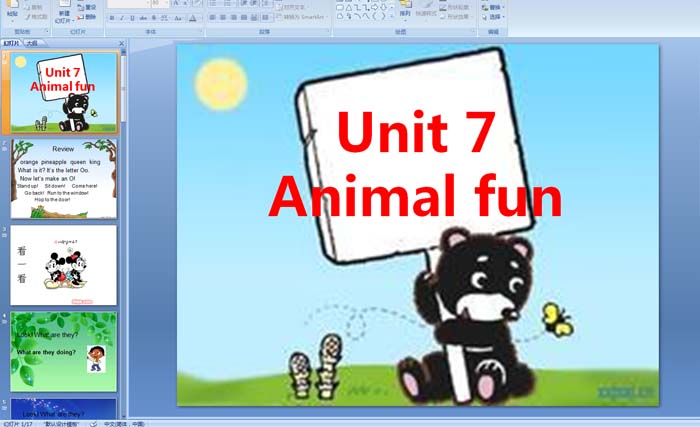Screen dimensions: 700x427
Task: Click the Numbering list icon
Action: point(228,3)
